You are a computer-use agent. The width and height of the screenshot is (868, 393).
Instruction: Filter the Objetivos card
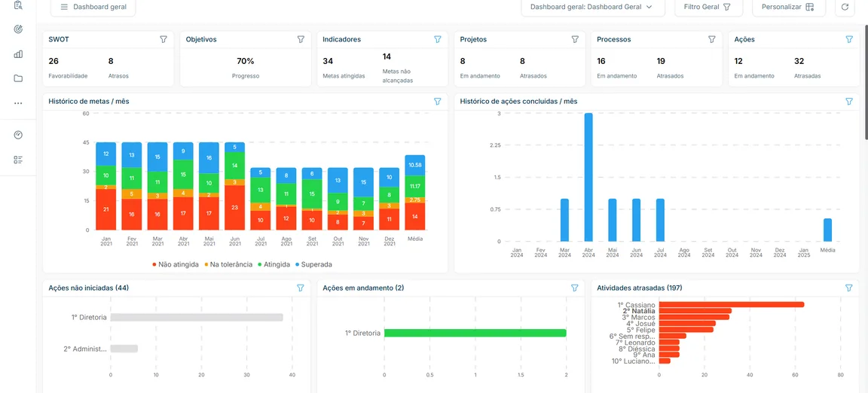pyautogui.click(x=301, y=39)
